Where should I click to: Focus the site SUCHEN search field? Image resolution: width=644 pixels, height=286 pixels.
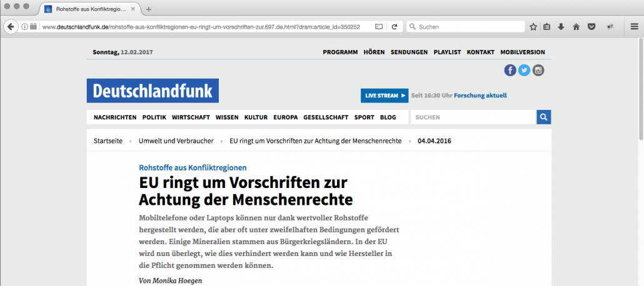[473, 117]
